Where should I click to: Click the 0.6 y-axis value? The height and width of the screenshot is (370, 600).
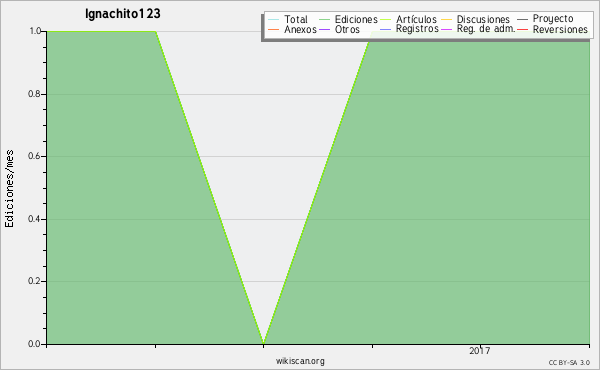tap(35, 156)
